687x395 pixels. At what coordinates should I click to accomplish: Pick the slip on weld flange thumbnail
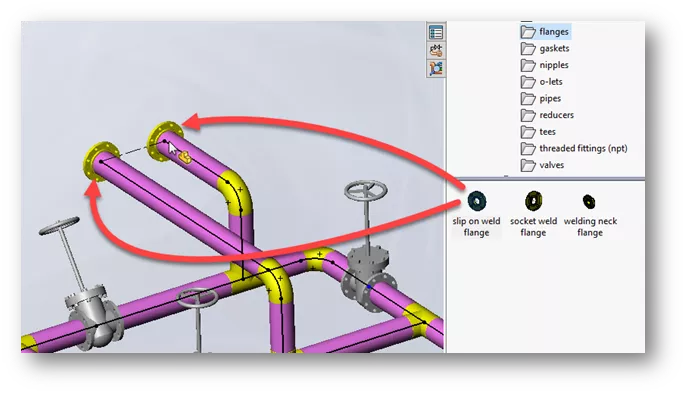point(477,201)
